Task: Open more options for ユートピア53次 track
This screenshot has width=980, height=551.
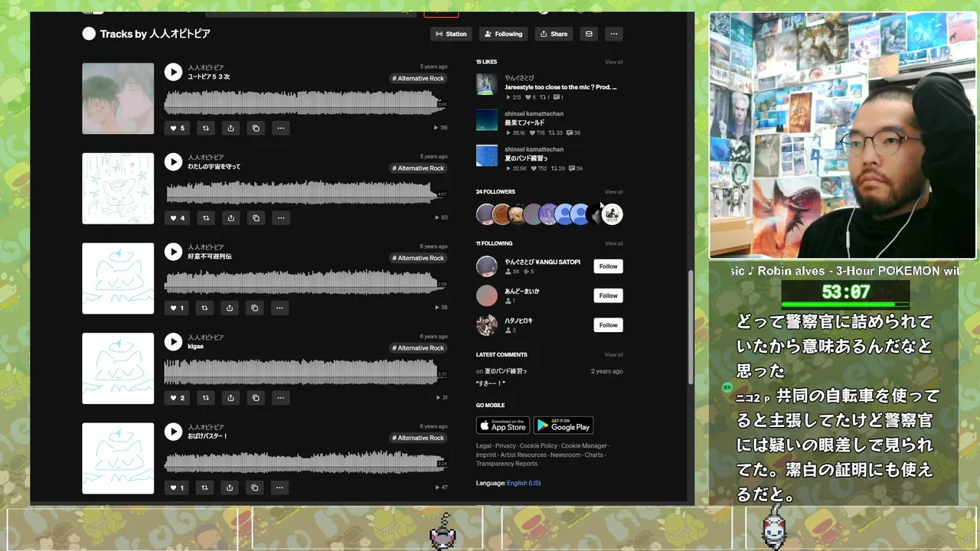Action: (x=281, y=128)
